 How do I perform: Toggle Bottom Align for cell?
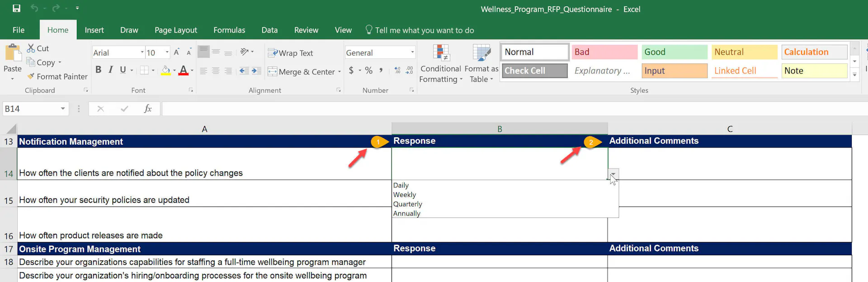[x=228, y=52]
